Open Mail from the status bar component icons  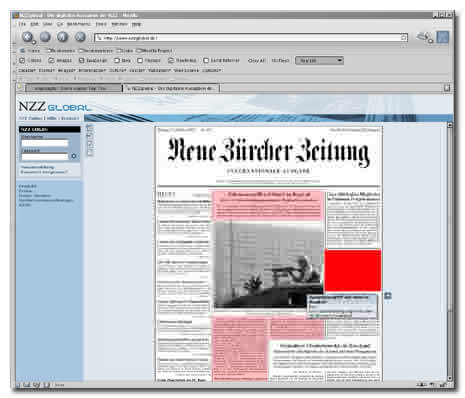[x=27, y=385]
